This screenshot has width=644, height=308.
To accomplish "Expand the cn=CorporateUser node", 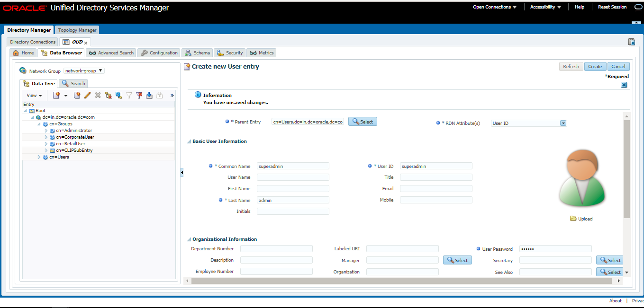I will (46, 137).
